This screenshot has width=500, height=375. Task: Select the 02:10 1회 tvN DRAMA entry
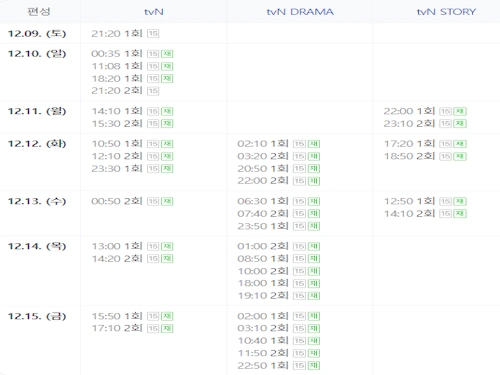click(x=263, y=143)
